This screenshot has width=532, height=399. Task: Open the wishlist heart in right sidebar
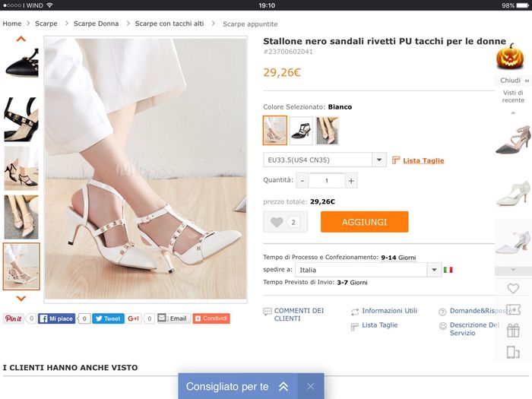[x=513, y=289]
